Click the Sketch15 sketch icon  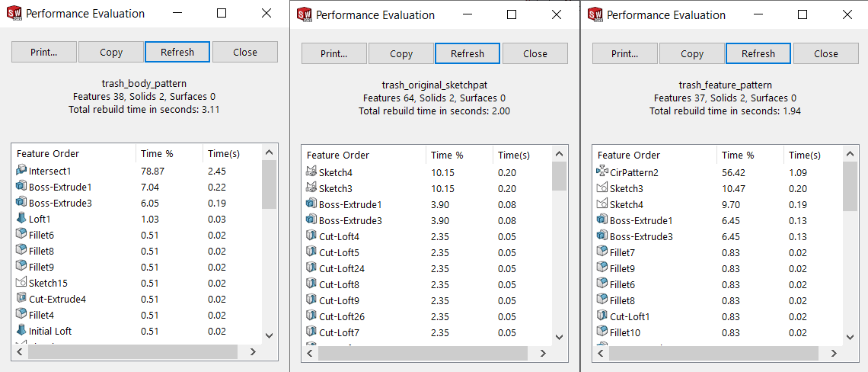(x=21, y=283)
